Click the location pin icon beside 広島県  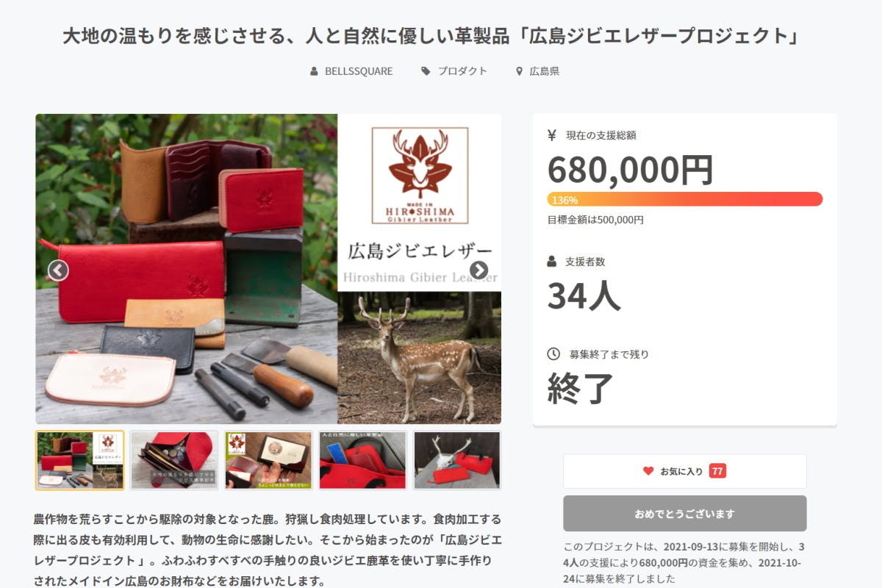pyautogui.click(x=519, y=71)
